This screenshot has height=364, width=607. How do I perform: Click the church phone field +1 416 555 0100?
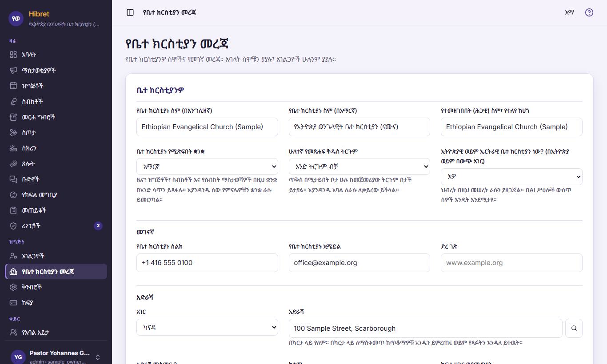pos(207,263)
